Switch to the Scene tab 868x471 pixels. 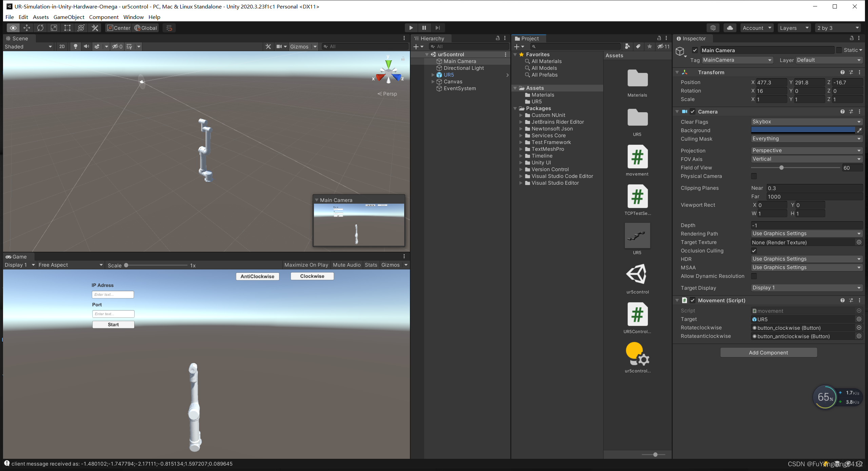click(x=19, y=38)
